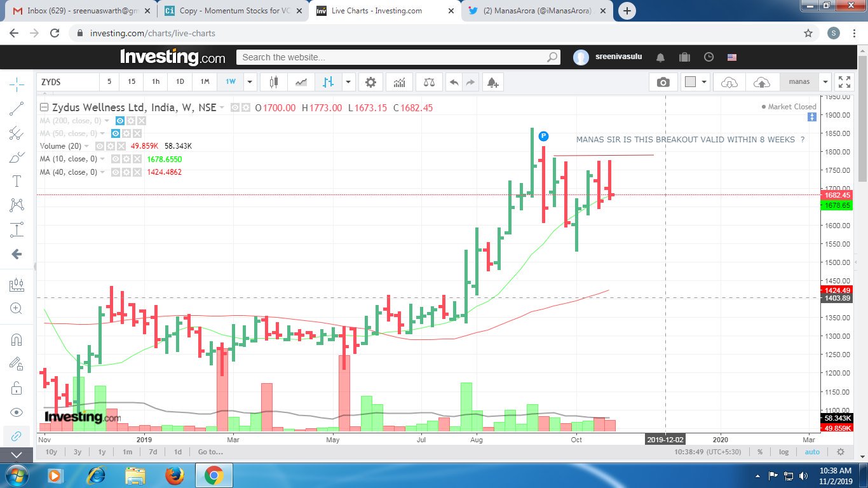Select the price range measuring tool
This screenshot has height=488, width=868.
(17, 229)
